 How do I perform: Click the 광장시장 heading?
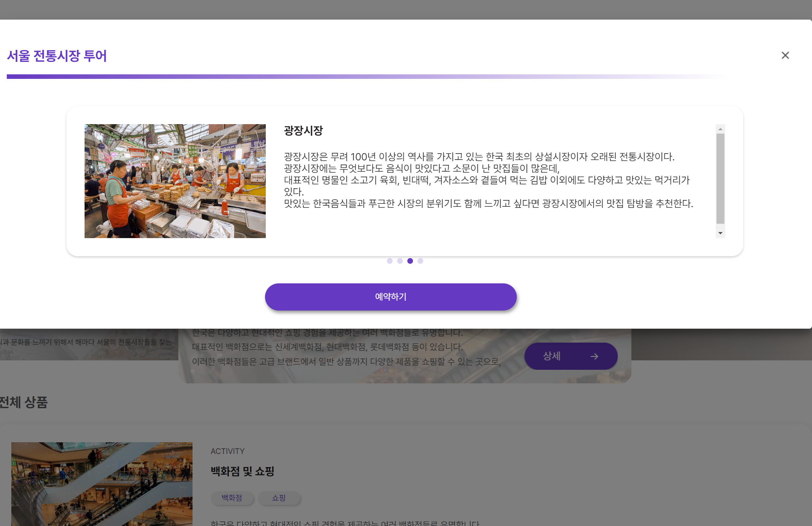[303, 131]
